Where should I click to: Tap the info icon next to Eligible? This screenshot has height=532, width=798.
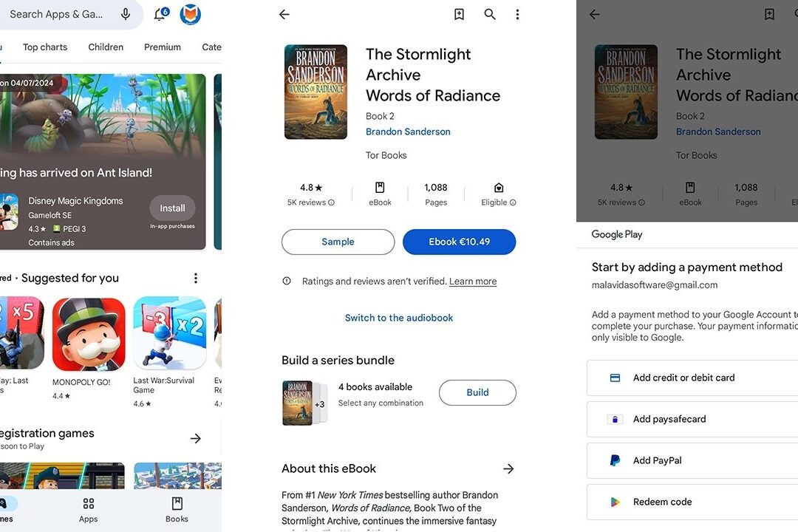click(x=513, y=202)
